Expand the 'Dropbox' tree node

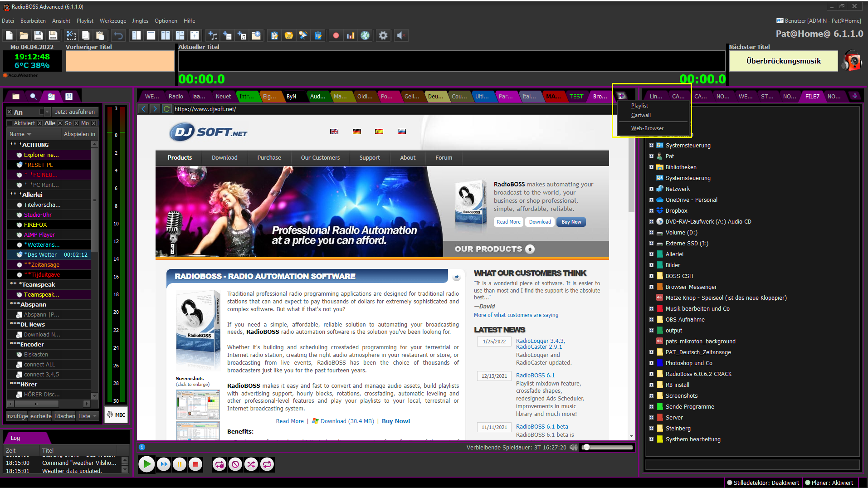point(652,211)
